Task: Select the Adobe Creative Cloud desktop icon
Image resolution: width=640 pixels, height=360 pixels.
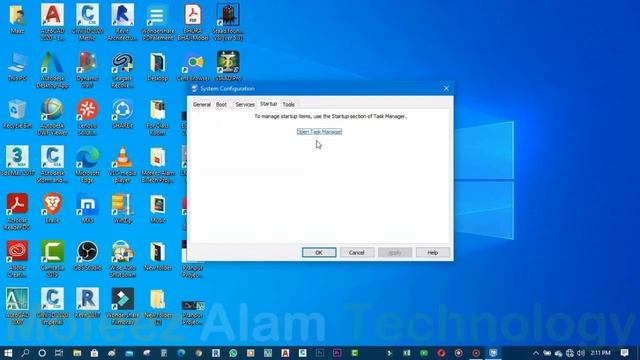Action: coord(17,259)
